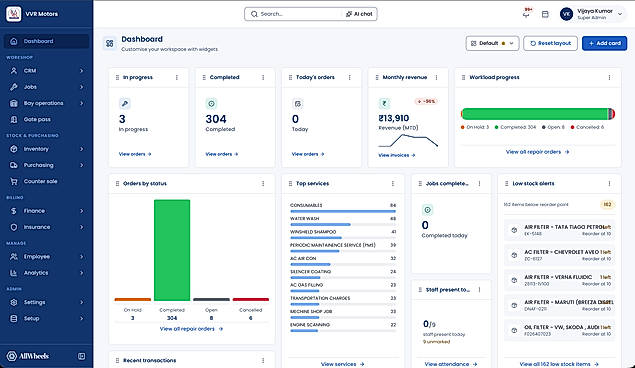
Task: Click the Add card button
Action: tap(604, 43)
